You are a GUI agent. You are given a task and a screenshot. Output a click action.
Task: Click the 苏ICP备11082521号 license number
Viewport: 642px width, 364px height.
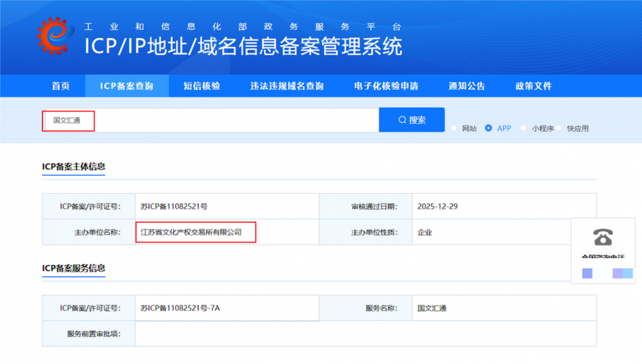pos(174,207)
